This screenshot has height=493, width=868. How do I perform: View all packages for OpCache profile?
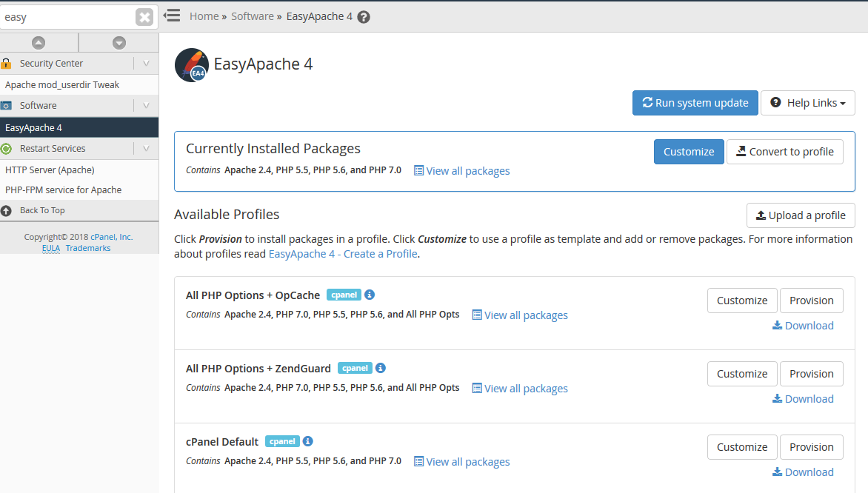(520, 315)
